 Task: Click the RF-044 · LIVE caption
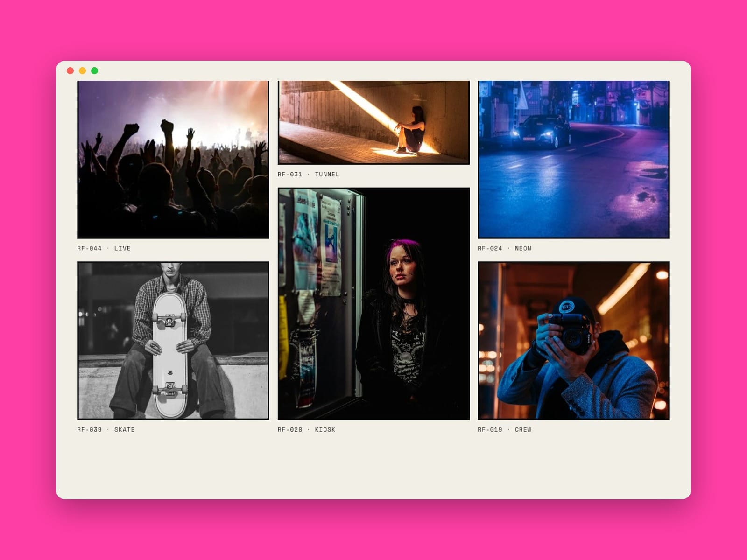pos(104,248)
